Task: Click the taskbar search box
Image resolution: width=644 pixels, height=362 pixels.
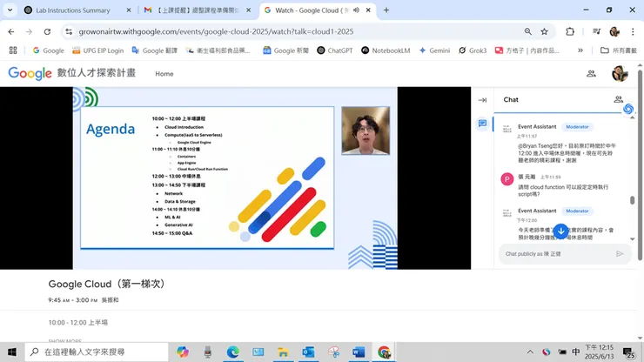Action: click(x=97, y=352)
